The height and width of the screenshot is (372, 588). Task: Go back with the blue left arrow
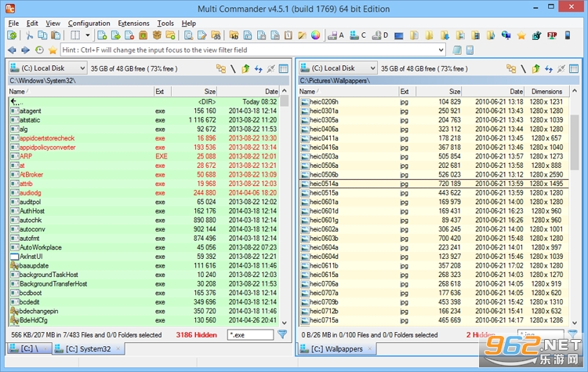(12, 50)
